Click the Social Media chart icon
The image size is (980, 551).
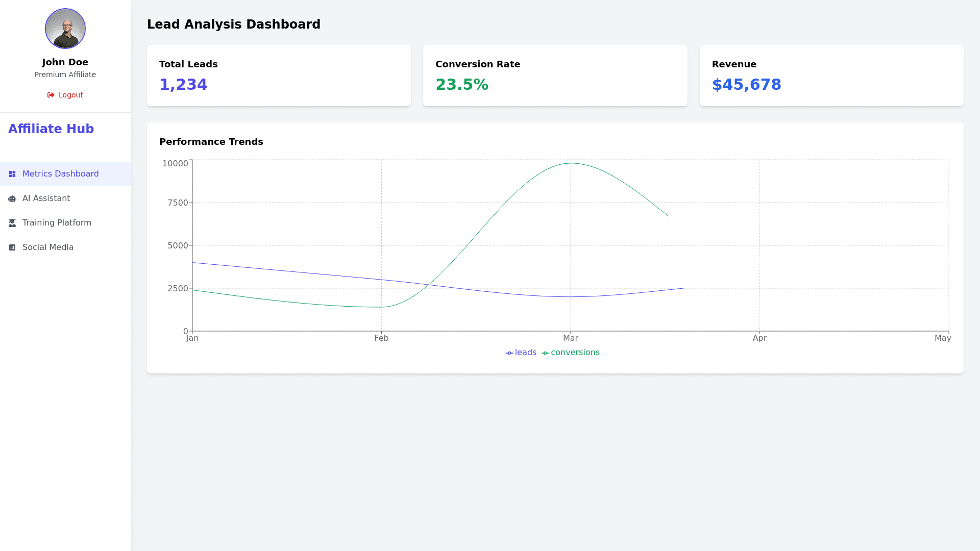pos(12,247)
